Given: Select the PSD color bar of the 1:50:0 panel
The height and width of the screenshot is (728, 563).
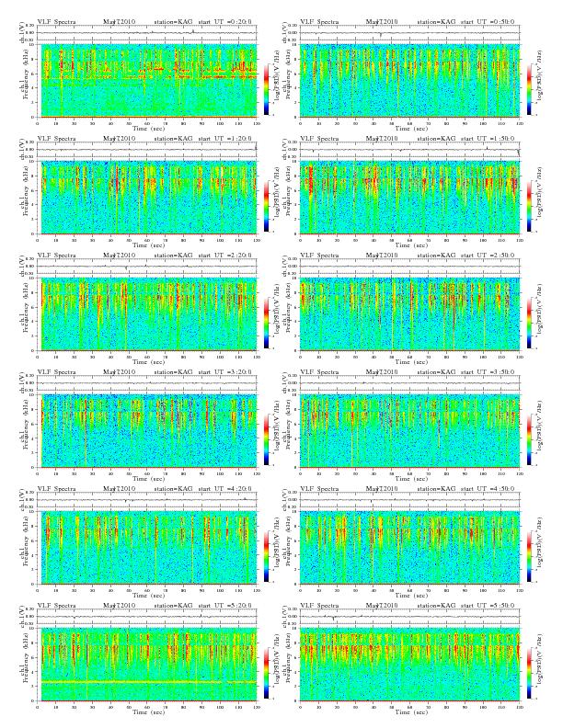Looking at the screenshot, I should (530, 207).
